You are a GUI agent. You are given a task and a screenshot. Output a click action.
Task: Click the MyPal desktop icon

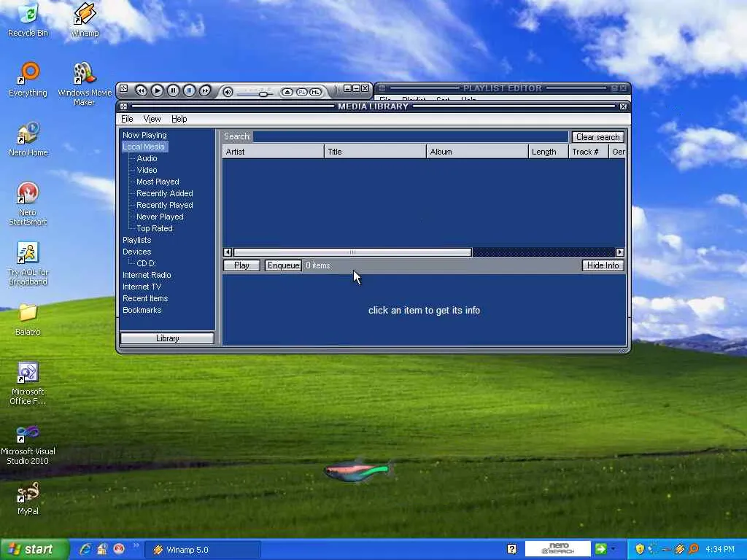click(x=28, y=492)
